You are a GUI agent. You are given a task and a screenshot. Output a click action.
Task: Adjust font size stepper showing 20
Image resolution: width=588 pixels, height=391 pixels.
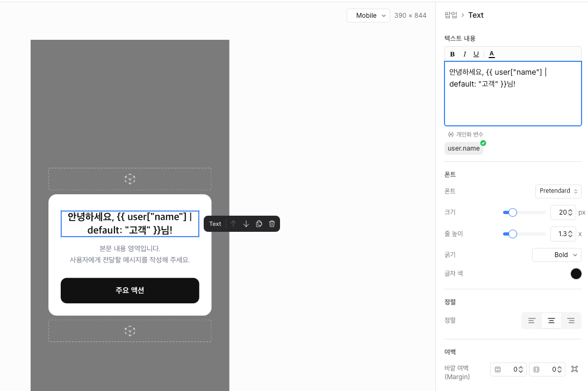[570, 212]
